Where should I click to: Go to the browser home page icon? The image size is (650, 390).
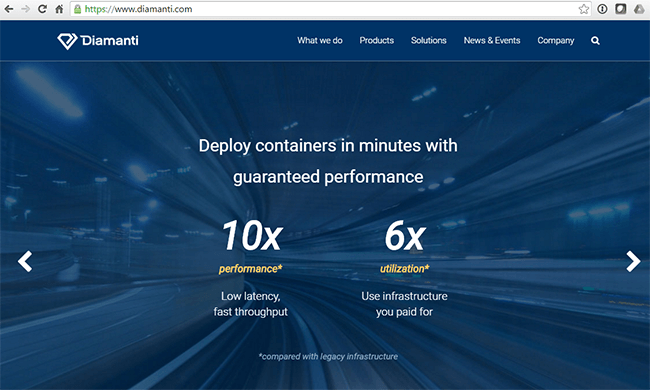pos(59,9)
